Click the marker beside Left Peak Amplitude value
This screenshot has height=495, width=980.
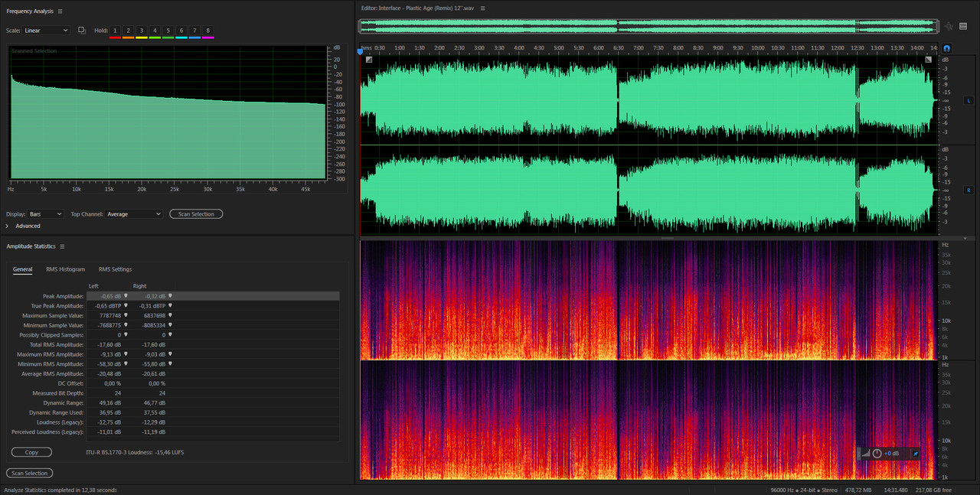(x=126, y=295)
